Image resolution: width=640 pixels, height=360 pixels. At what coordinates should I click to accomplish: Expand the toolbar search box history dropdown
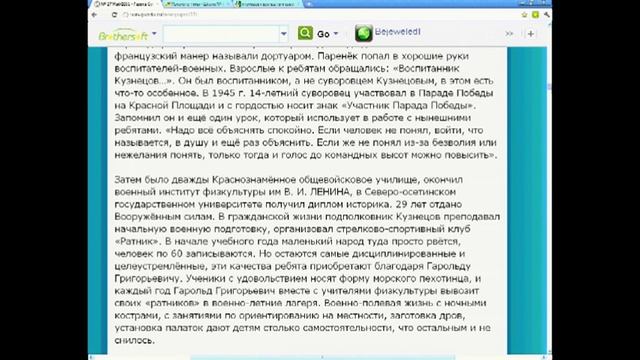[x=284, y=34]
